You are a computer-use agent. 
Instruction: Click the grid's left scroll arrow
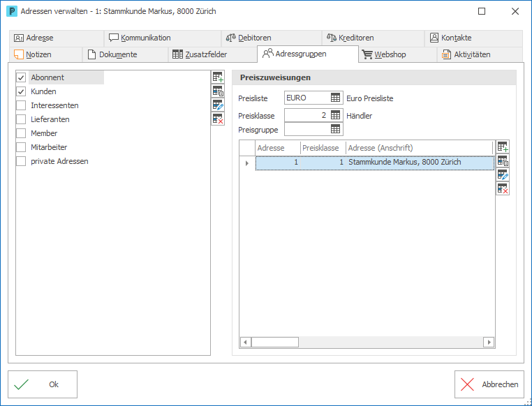pos(246,343)
